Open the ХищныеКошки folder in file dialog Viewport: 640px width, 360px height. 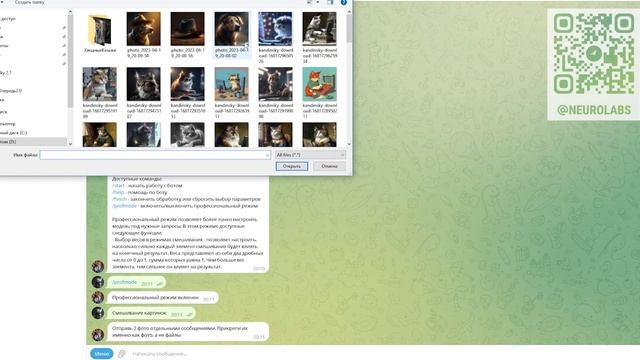point(100,33)
